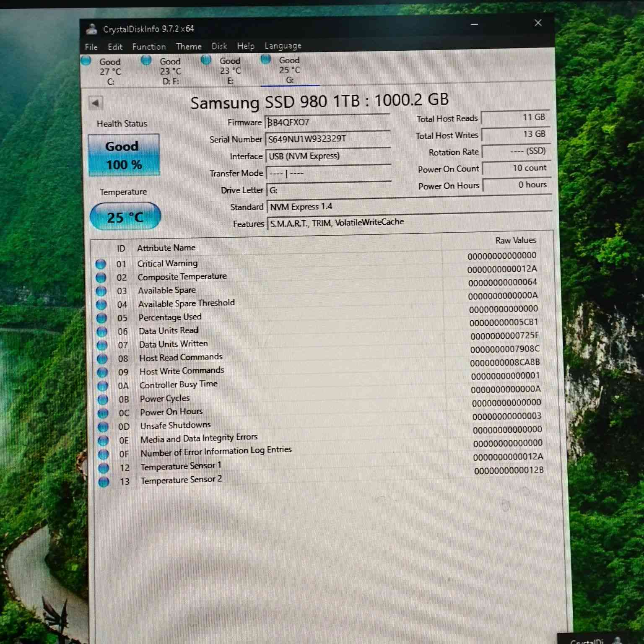This screenshot has width=644, height=644.
Task: Click status dot beside Media and Data Integrity Errors
Action: [102, 439]
